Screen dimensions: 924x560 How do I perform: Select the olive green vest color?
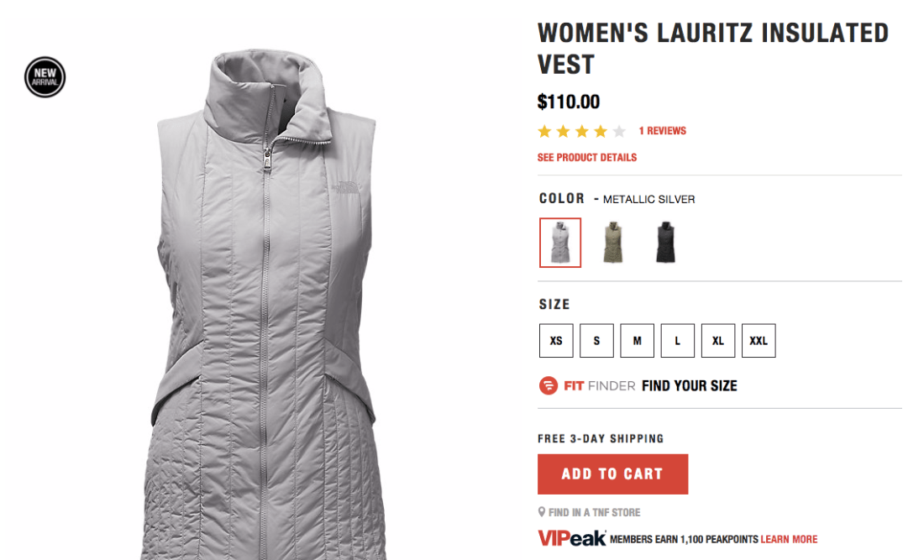tap(613, 242)
